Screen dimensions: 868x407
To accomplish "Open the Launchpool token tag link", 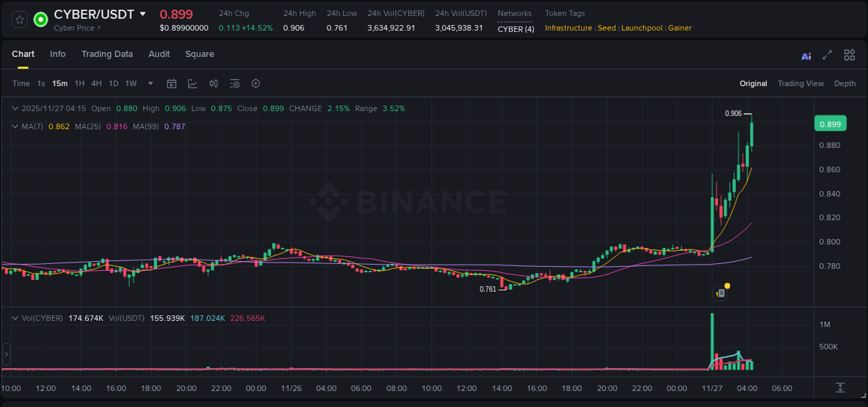I will tap(642, 28).
